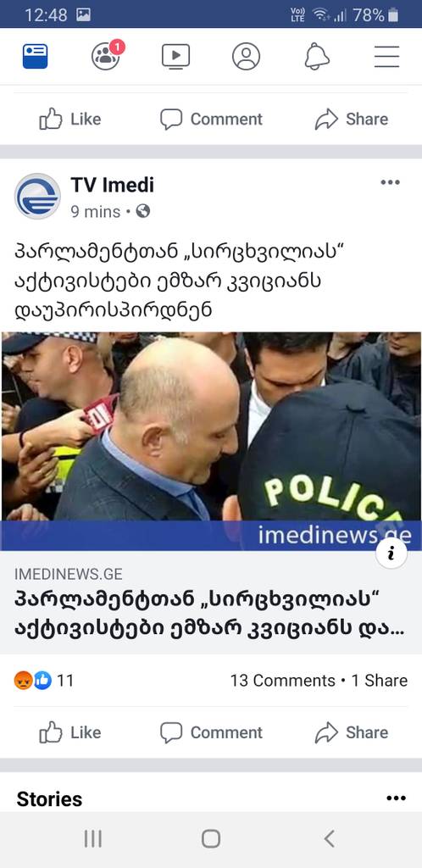Image resolution: width=422 pixels, height=868 pixels.
Task: Open the Notifications bell icon
Action: point(317,57)
